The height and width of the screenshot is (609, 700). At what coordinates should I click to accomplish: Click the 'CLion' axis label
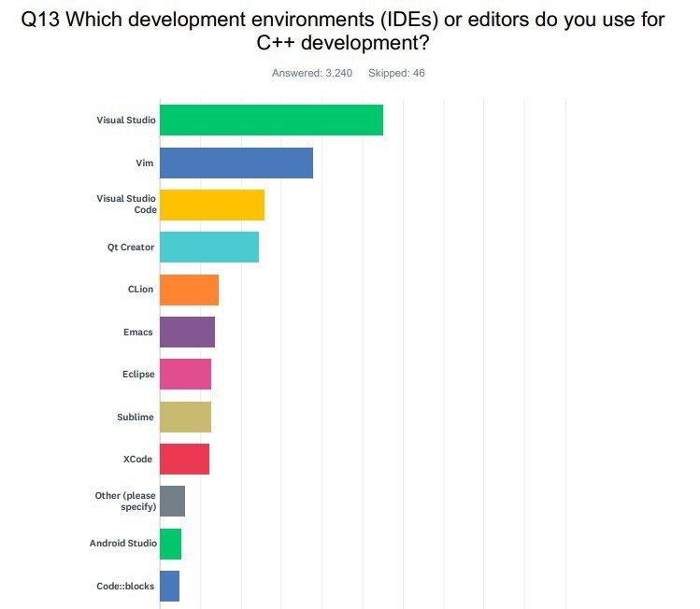140,290
